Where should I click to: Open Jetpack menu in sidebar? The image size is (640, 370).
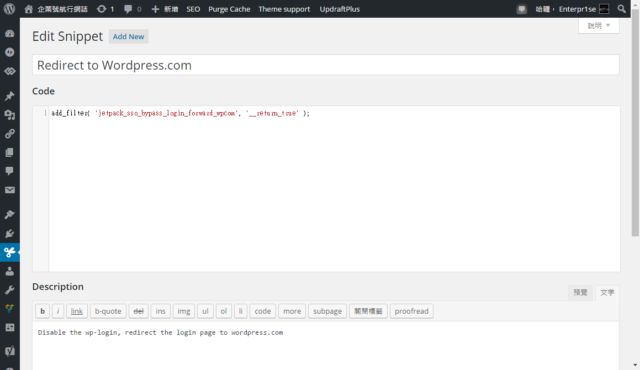[x=9, y=52]
